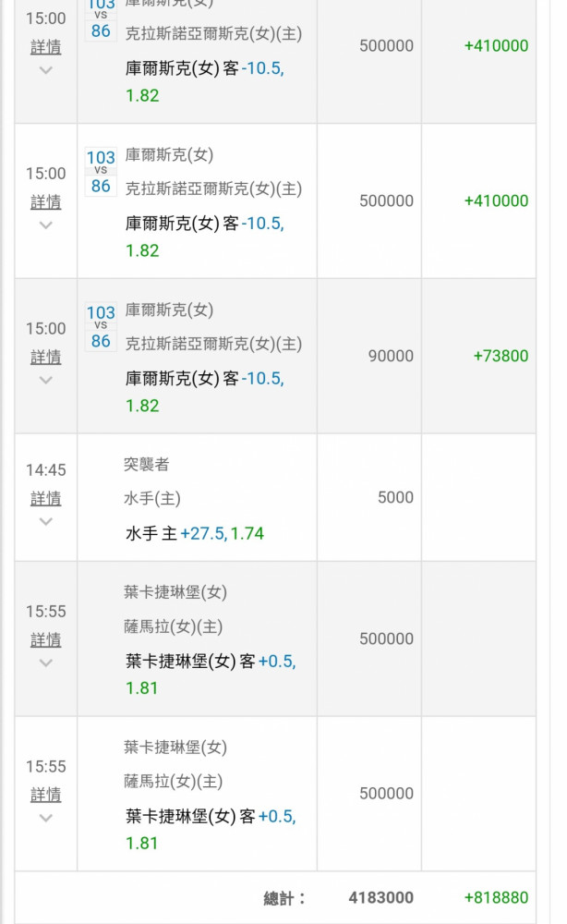
Task: Click the +73800 payout amount
Action: point(501,356)
